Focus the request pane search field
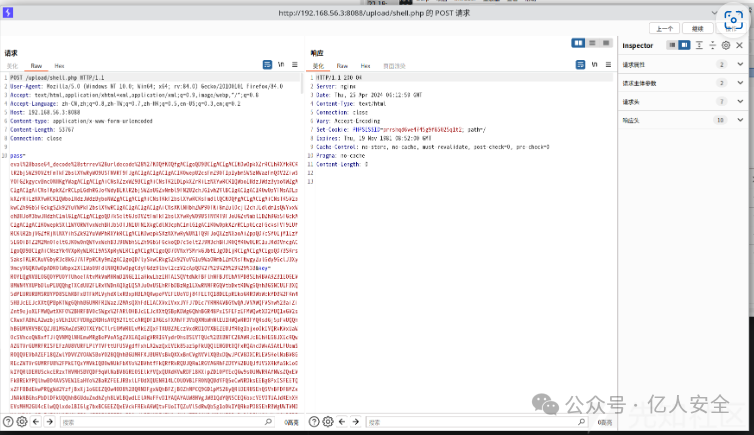Screen dimensions: 754x435 [167, 422]
